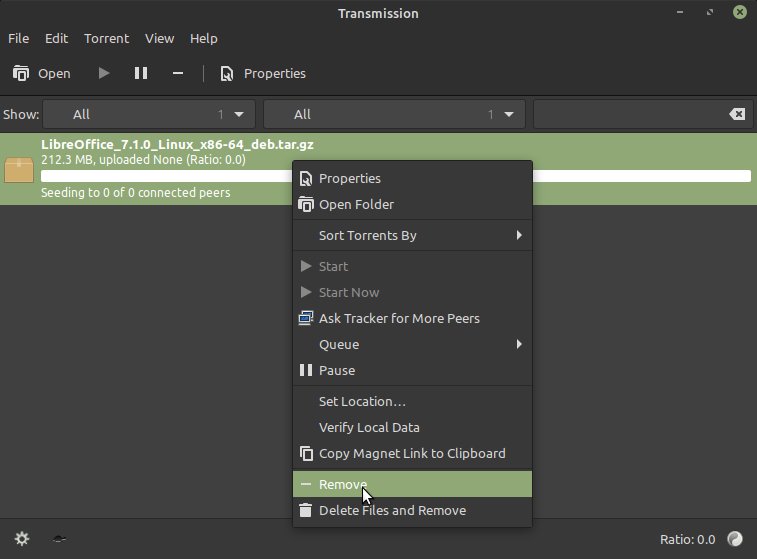Image resolution: width=757 pixels, height=559 pixels.
Task: Choose Delete Files and Remove
Action: tap(412, 511)
